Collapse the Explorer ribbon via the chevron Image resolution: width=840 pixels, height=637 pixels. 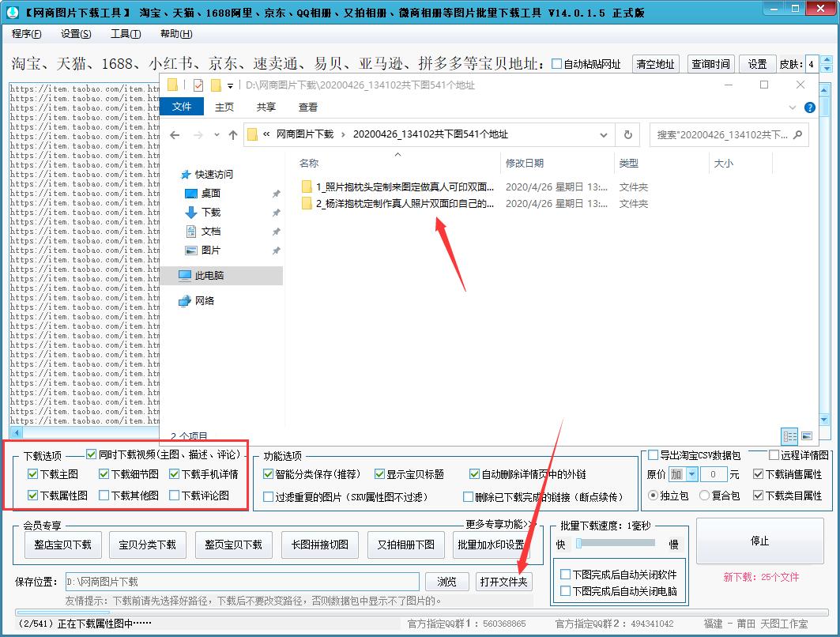[792, 107]
